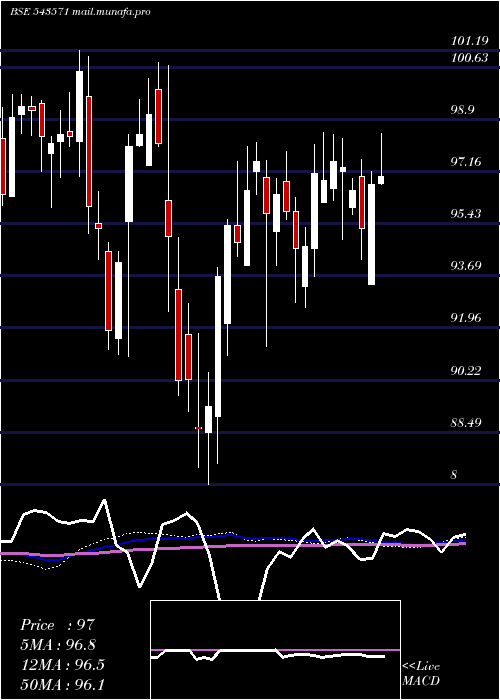The height and width of the screenshot is (700, 500).
Task: Click the pink signal line in MACD box
Action: [x=275, y=650]
